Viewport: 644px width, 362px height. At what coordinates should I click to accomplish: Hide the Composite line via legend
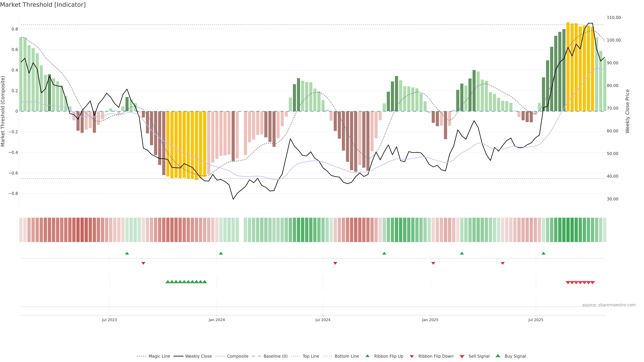(x=237, y=356)
